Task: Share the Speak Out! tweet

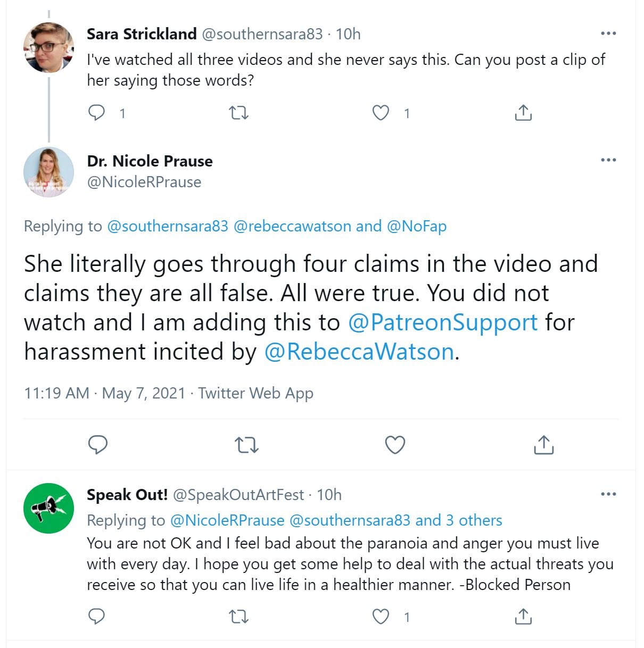Action: pyautogui.click(x=523, y=617)
